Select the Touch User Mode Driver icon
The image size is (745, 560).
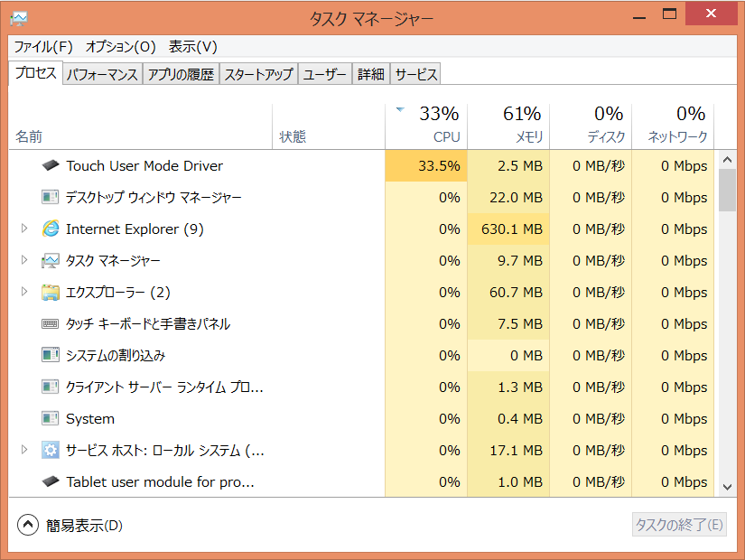pos(51,165)
